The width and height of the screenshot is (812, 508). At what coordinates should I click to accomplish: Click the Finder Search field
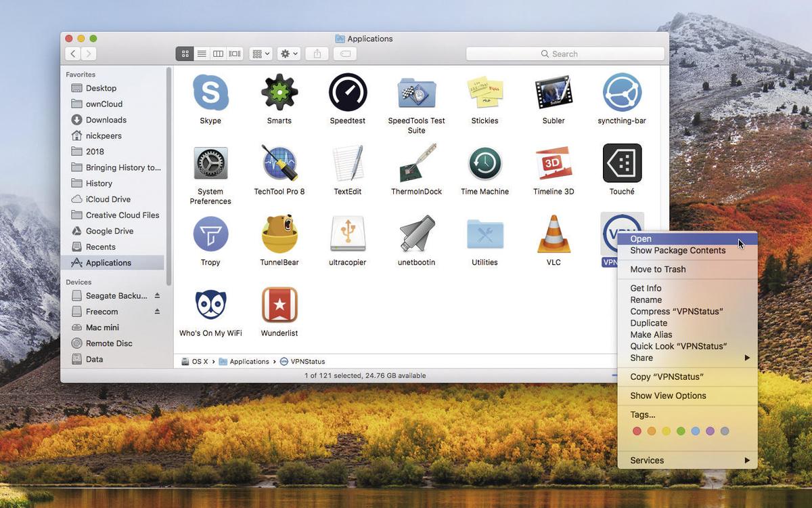point(565,54)
